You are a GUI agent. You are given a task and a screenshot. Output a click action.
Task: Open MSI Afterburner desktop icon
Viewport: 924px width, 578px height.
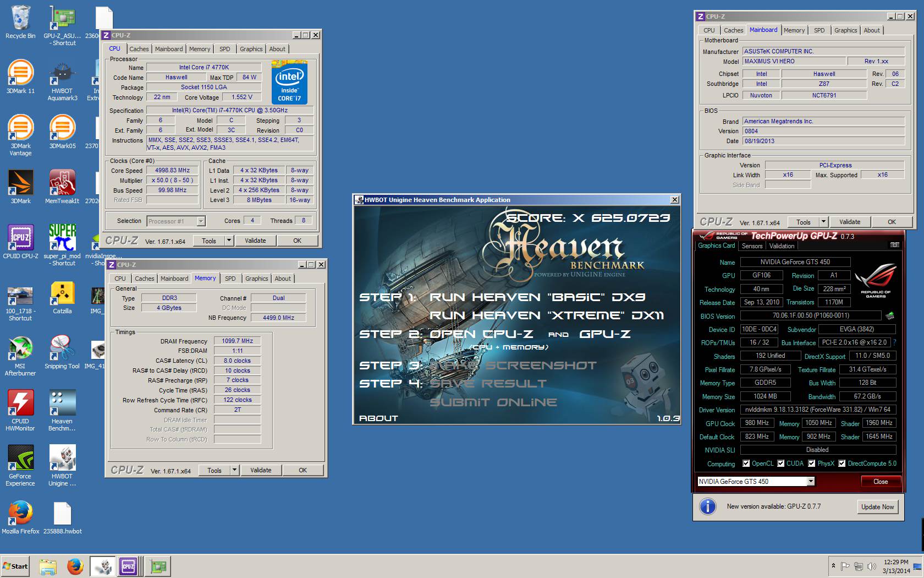click(x=20, y=356)
